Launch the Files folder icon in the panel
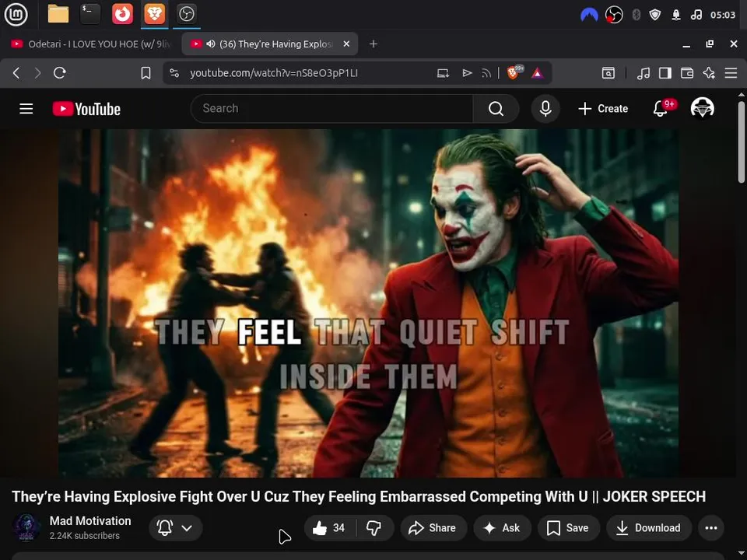The height and width of the screenshot is (560, 747). (x=58, y=14)
